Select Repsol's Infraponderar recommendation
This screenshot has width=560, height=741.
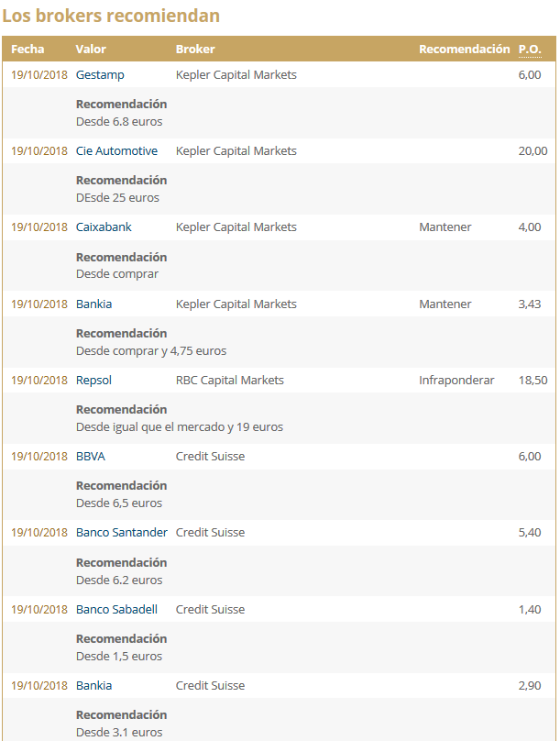456,380
